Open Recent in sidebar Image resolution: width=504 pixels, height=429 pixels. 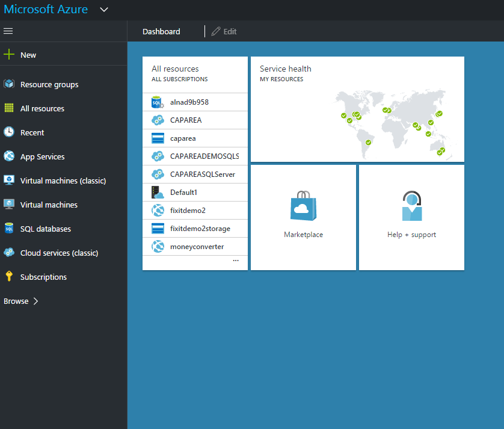32,132
